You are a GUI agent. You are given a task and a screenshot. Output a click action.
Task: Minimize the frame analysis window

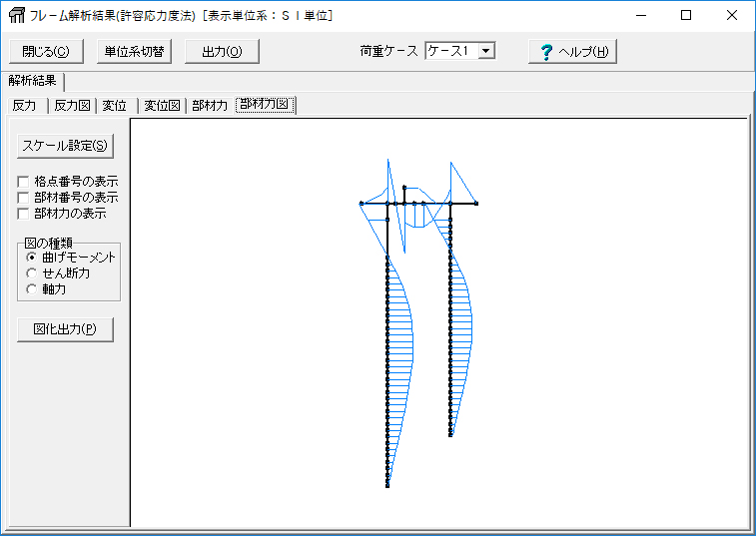[x=641, y=15]
